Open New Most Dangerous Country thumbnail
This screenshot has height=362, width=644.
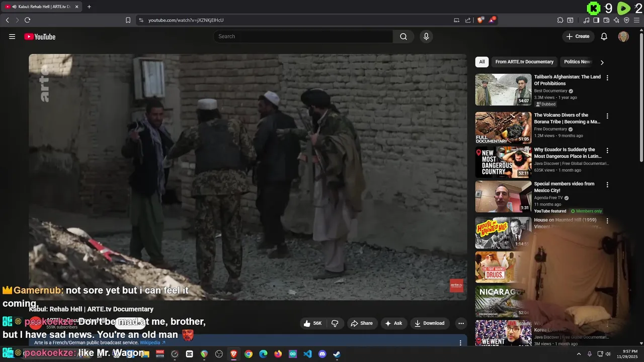pos(503,162)
